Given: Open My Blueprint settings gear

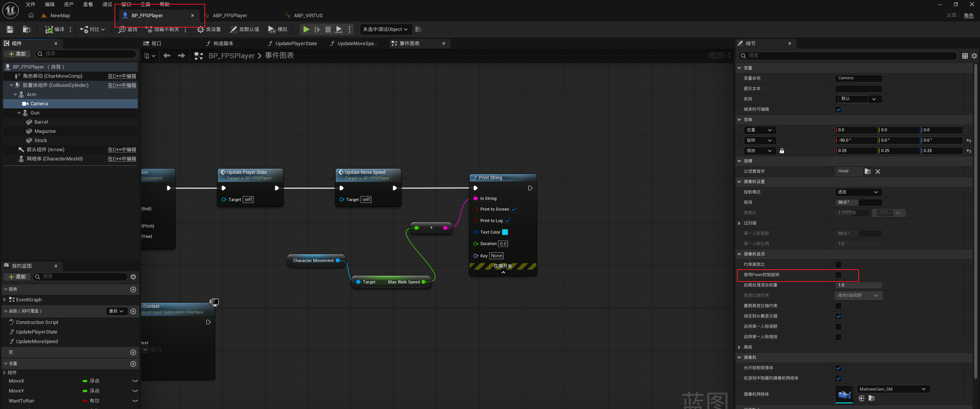Looking at the screenshot, I should pyautogui.click(x=133, y=277).
